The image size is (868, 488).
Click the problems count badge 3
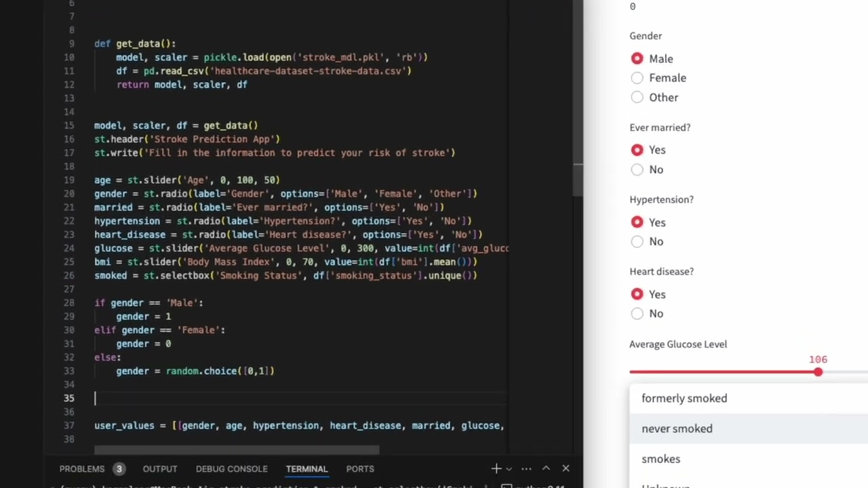click(x=119, y=469)
